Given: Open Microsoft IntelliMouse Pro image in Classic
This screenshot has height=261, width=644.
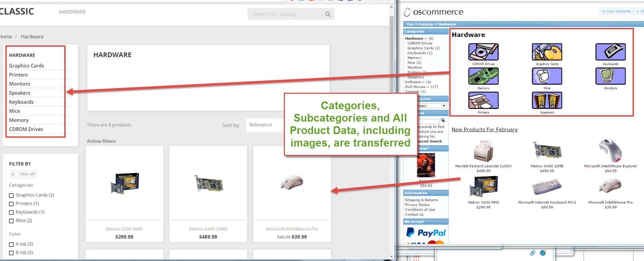Looking at the screenshot, I should pos(292,182).
